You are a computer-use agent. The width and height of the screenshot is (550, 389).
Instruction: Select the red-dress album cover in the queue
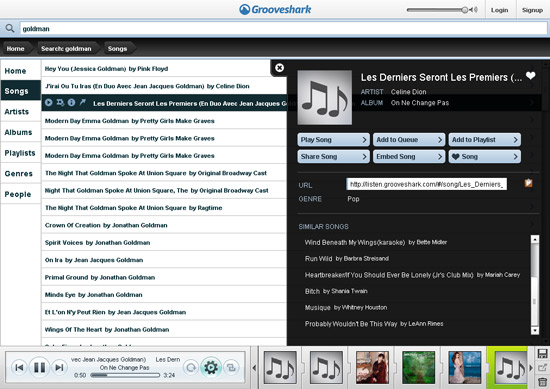tap(373, 367)
